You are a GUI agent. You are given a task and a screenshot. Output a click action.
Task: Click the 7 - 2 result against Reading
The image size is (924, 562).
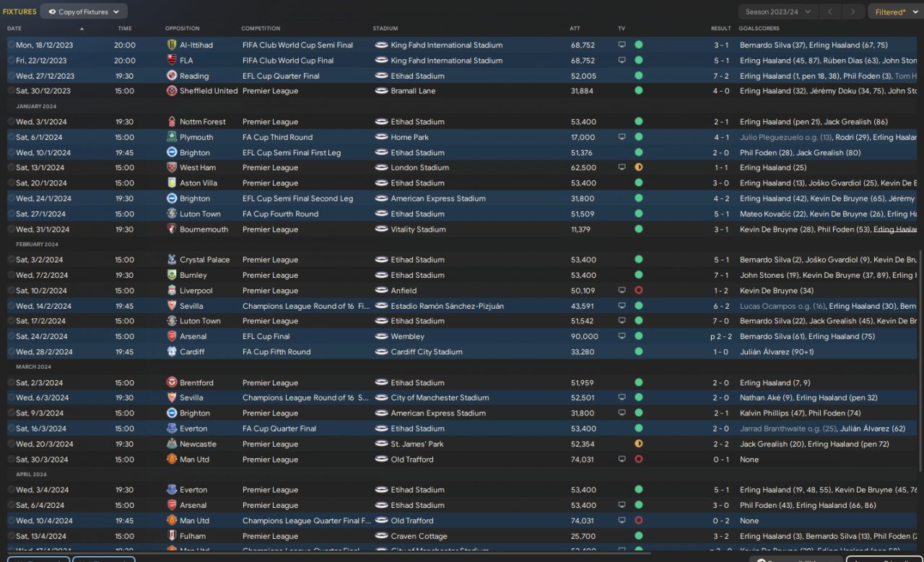721,76
